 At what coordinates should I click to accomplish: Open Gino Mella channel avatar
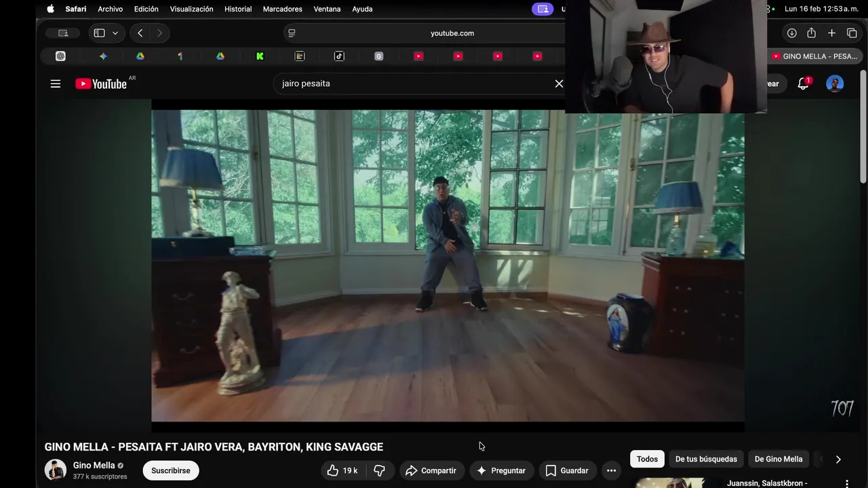pos(56,470)
